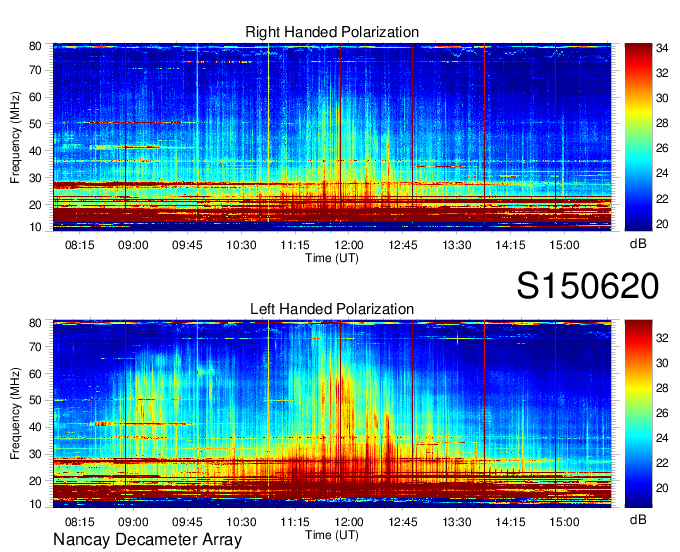The image size is (680, 552).
Task: Click the 15:00 time tick of the Right Handed plot
Action: (564, 245)
